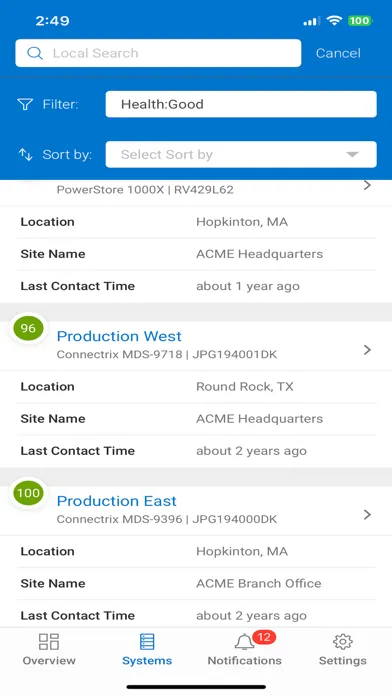Tap the health score 96 badge
This screenshot has height=696, width=392.
click(28, 328)
